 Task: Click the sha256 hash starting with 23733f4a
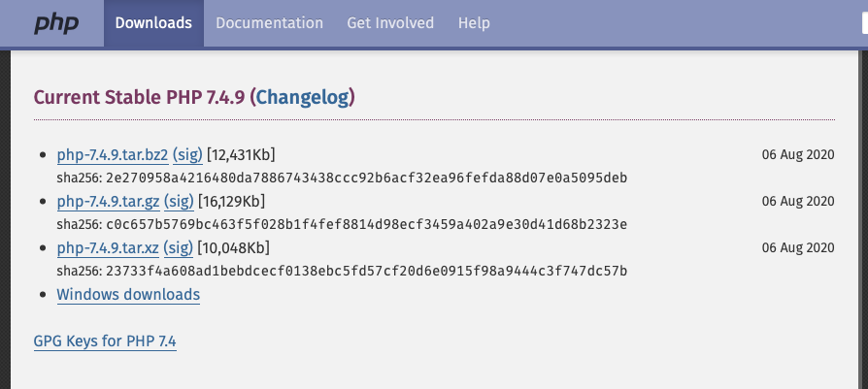pyautogui.click(x=366, y=272)
